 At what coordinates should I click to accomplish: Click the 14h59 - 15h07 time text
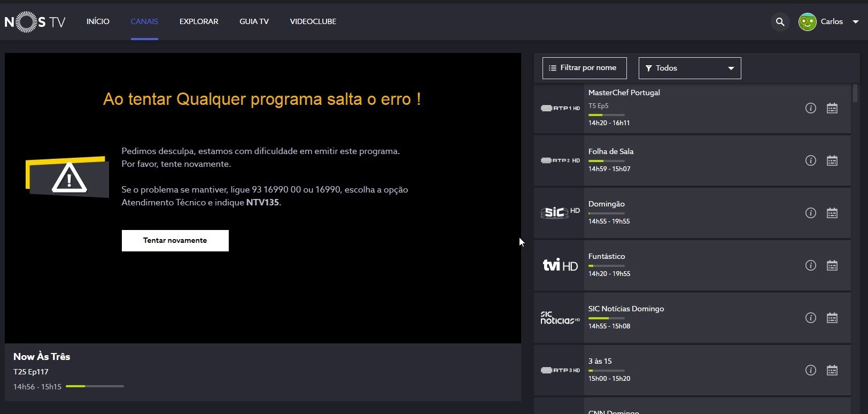[609, 169]
